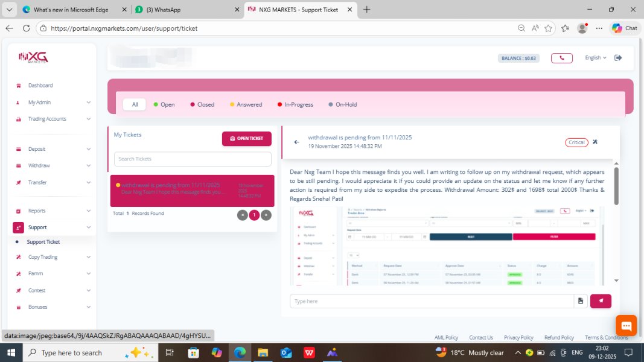Click the Deposit sidebar icon
The height and width of the screenshot is (362, 644).
[x=19, y=149]
